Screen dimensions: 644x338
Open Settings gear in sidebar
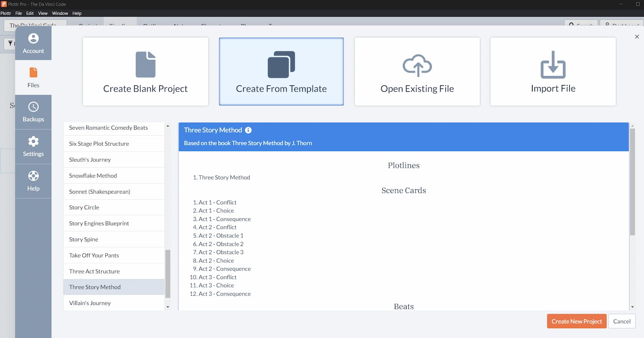33,147
